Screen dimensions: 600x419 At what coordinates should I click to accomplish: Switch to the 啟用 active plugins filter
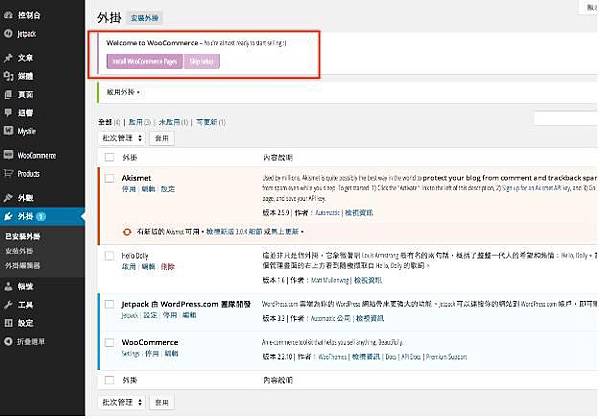click(135, 122)
